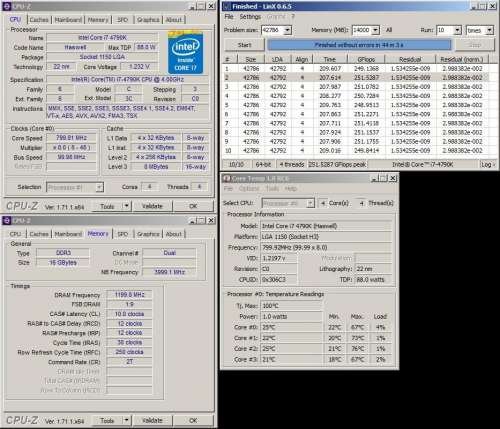Click Tools dropdown arrow in top CPU-Z window
This screenshot has height=429, width=500.
(126, 206)
